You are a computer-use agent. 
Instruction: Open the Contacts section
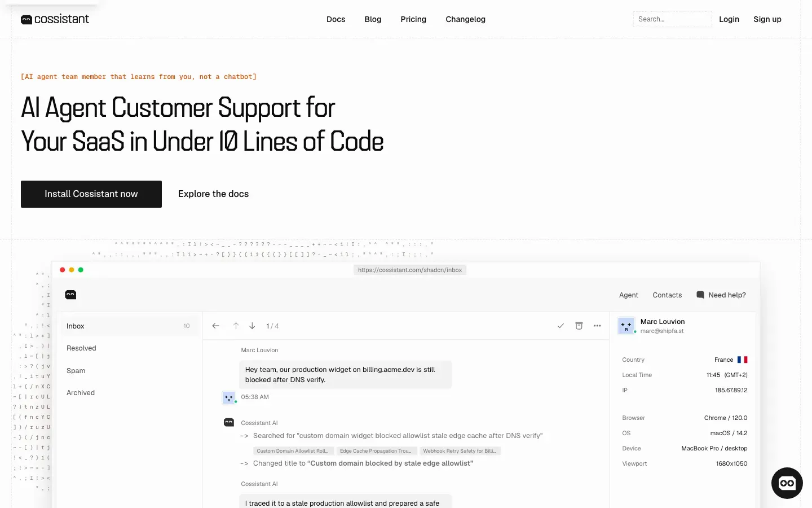coord(667,295)
